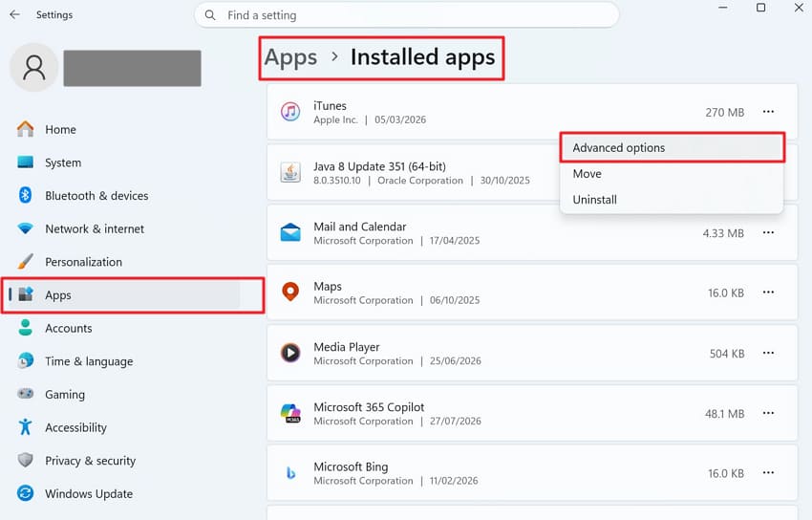The width and height of the screenshot is (812, 520).
Task: Click the Apple Inc. publisher text
Action: (x=335, y=119)
